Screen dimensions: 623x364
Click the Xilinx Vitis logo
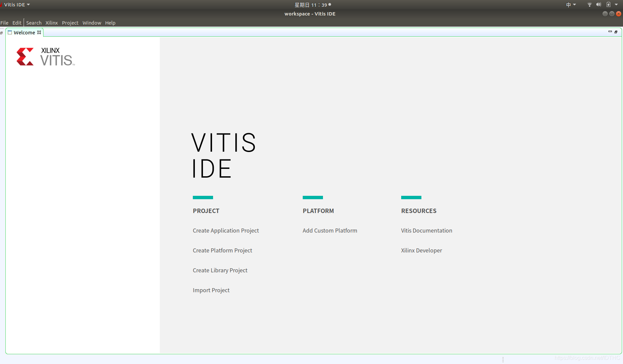coord(46,57)
